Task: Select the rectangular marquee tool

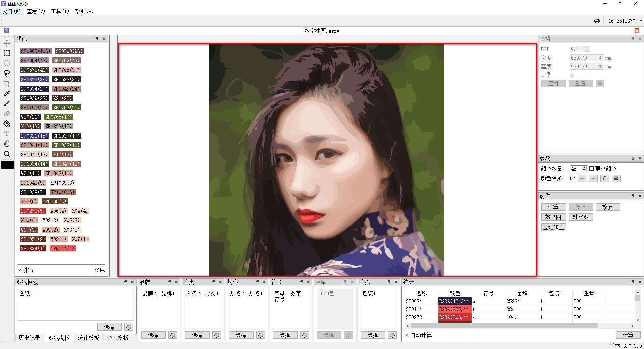Action: tap(7, 53)
